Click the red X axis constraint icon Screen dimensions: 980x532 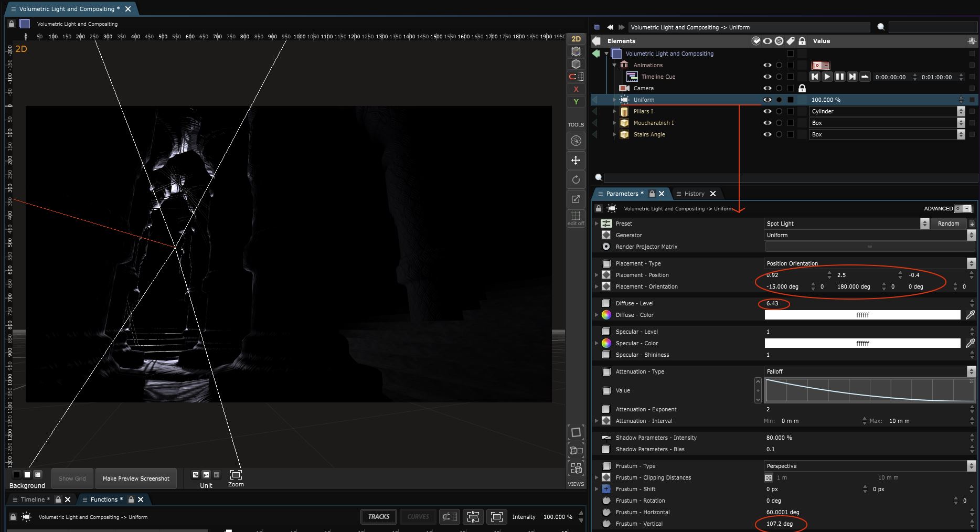click(x=576, y=89)
